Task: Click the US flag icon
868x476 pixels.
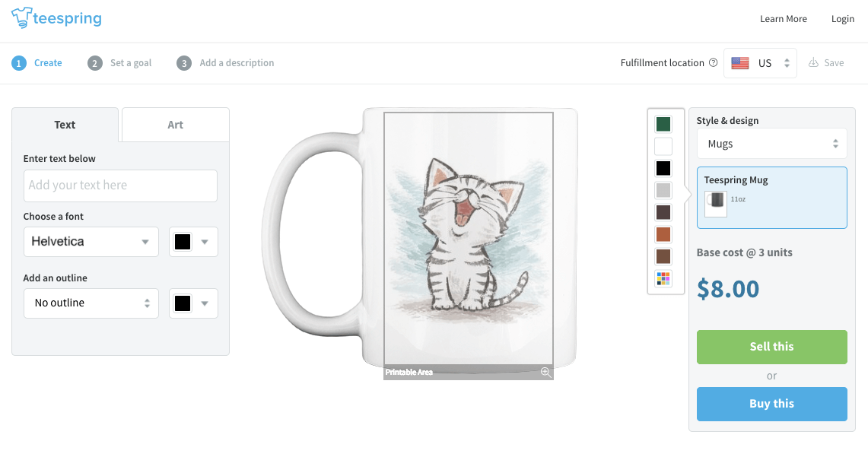Action: click(740, 63)
